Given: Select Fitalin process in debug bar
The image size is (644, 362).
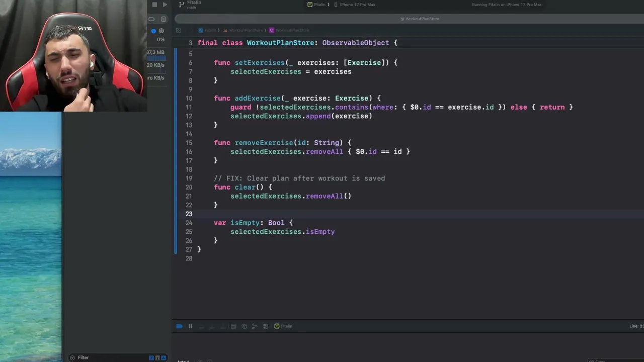Looking at the screenshot, I should click(x=283, y=326).
